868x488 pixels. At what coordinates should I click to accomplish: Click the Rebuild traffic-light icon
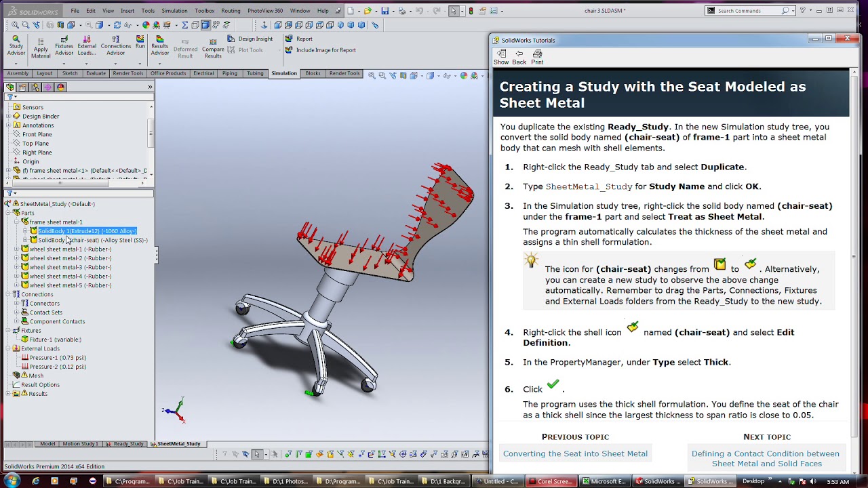(x=471, y=11)
